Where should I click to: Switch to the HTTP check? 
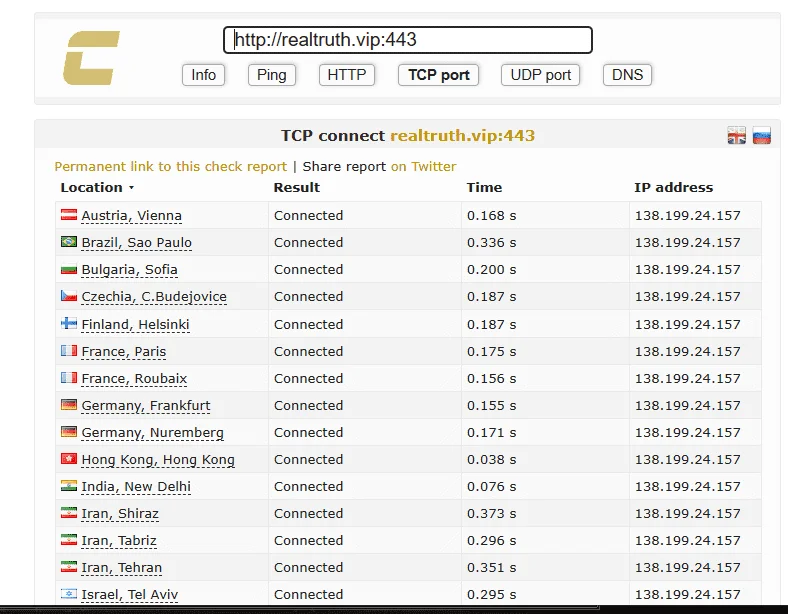coord(347,75)
